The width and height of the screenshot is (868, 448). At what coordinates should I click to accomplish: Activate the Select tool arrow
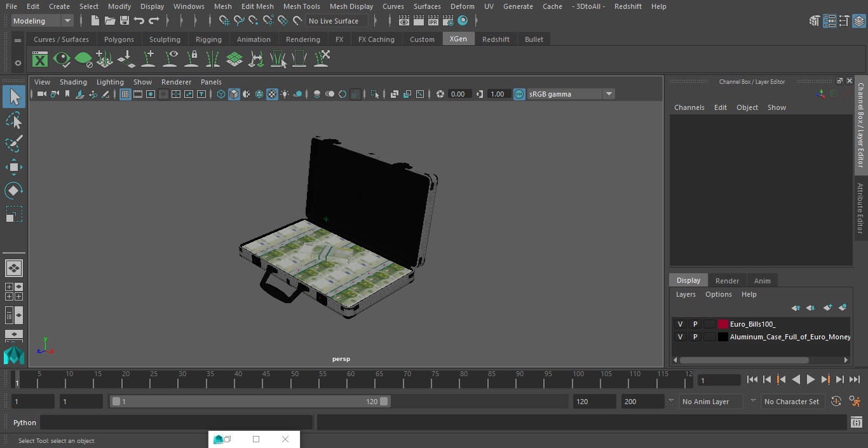(14, 97)
